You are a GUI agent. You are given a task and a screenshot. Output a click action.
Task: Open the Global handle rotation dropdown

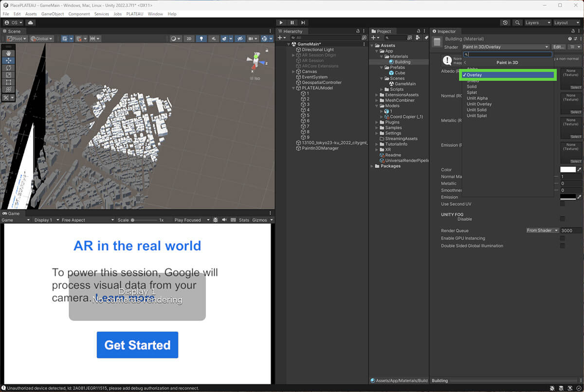[x=41, y=38]
